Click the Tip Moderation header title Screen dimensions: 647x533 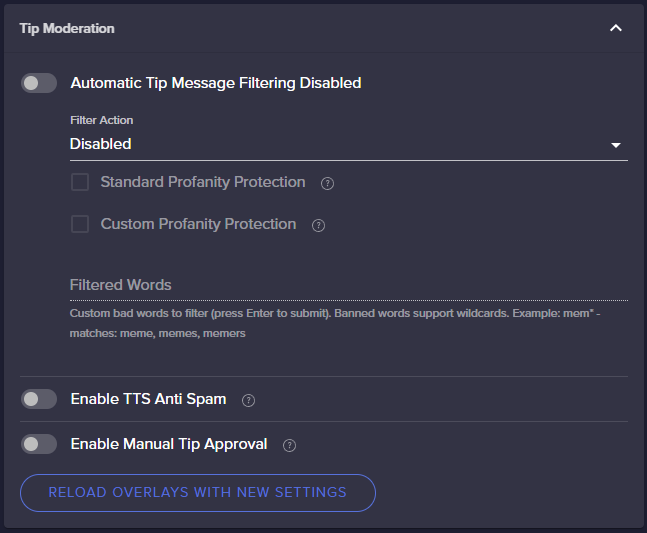pyautogui.click(x=67, y=28)
